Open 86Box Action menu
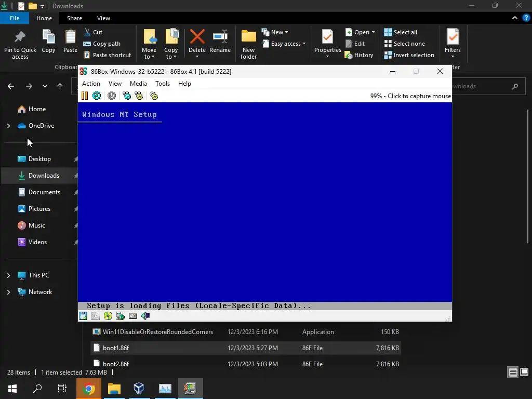The width and height of the screenshot is (532, 399). click(x=91, y=84)
